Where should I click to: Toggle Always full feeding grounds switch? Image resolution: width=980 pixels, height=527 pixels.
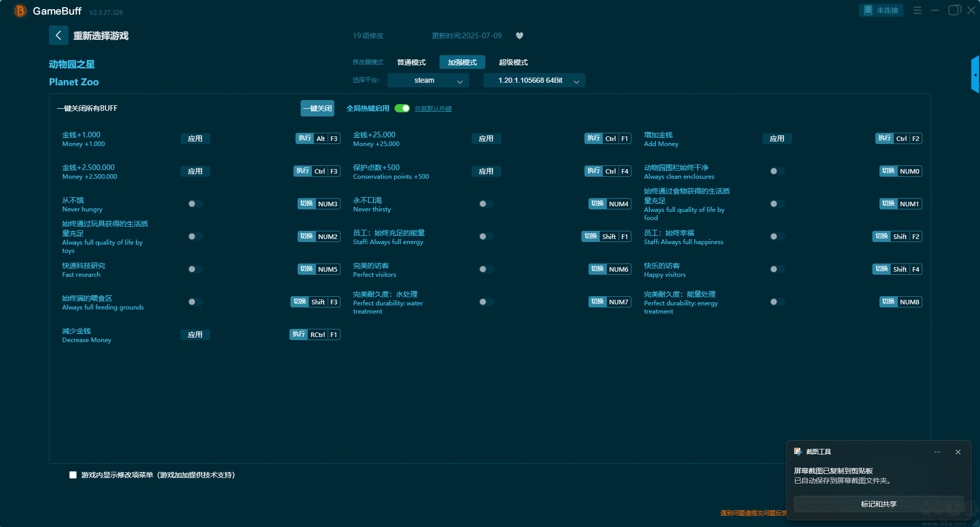point(195,302)
